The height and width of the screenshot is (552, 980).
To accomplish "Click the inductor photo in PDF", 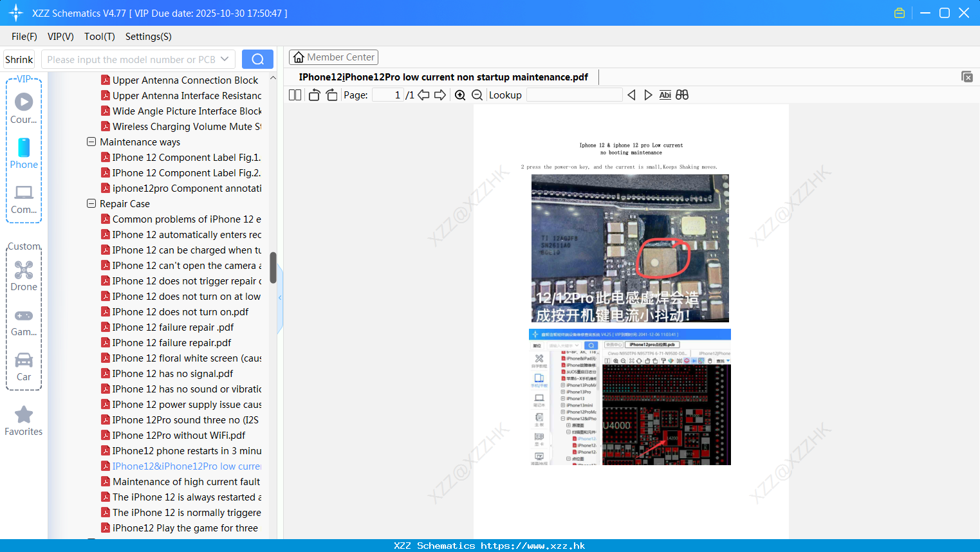I will click(x=630, y=248).
